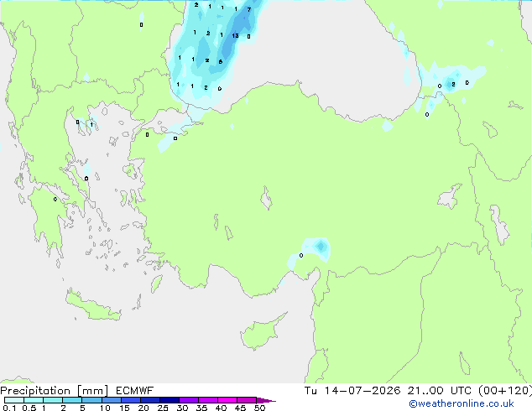Click the "40" legend scale label

[x=221, y=408]
